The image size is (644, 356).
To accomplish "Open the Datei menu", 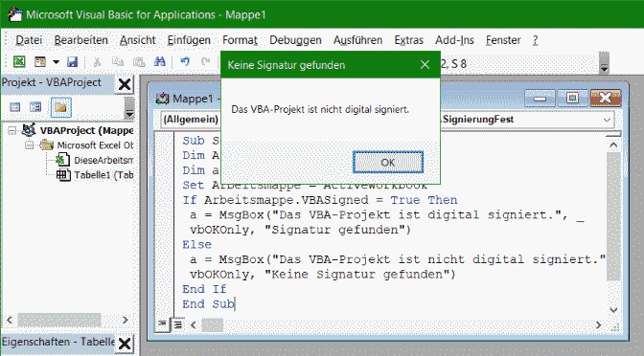I will click(29, 40).
